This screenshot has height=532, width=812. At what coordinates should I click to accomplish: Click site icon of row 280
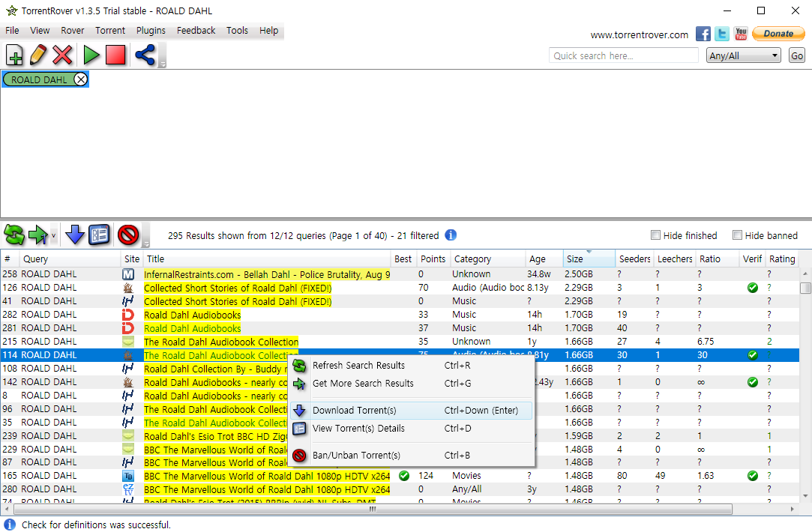pyautogui.click(x=128, y=489)
